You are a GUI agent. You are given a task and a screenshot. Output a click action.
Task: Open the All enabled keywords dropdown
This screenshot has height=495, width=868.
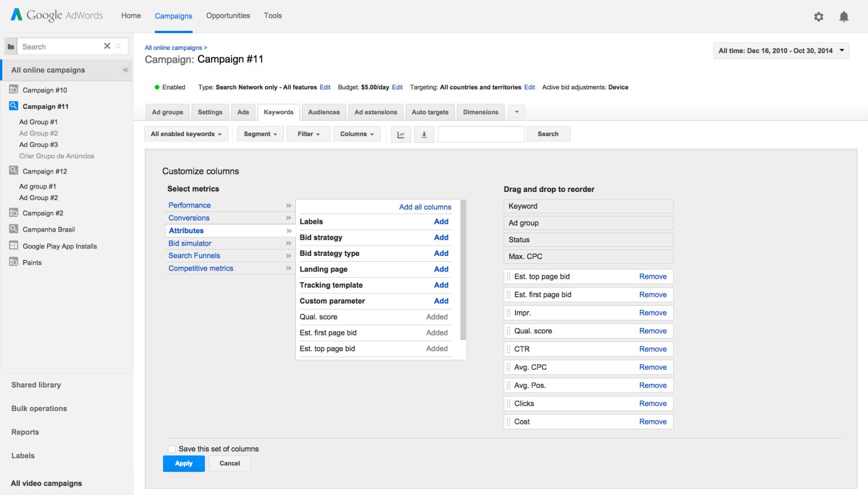pyautogui.click(x=186, y=134)
